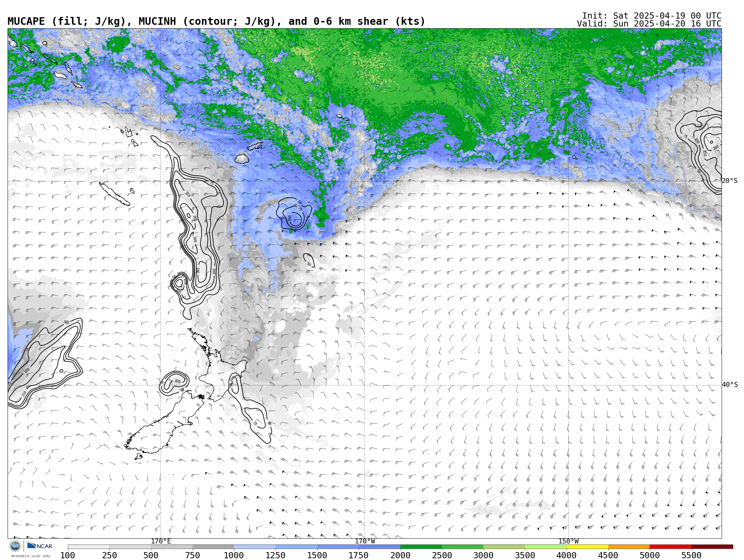The width and height of the screenshot is (744, 560).
Task: Click the colorbar value 500
Action: (151, 556)
